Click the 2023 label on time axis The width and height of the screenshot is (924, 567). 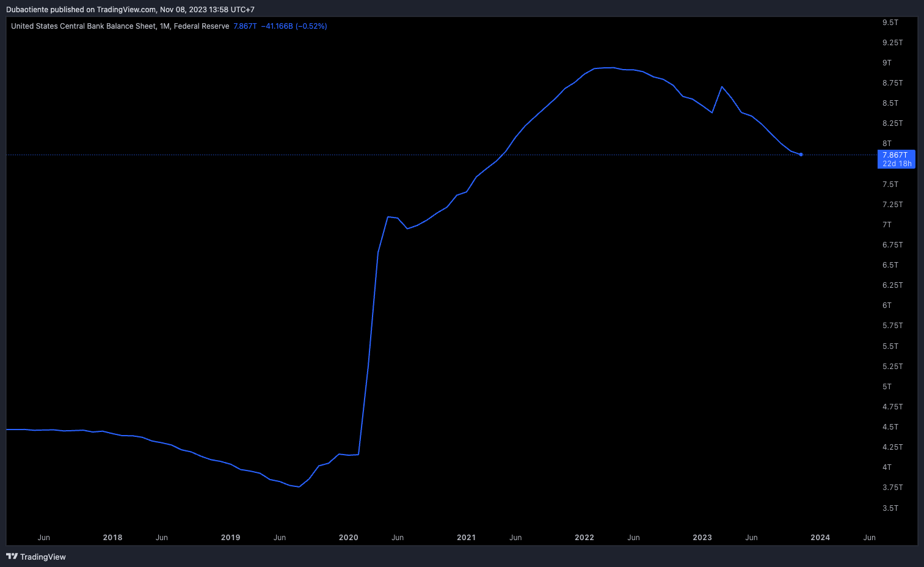pyautogui.click(x=702, y=538)
